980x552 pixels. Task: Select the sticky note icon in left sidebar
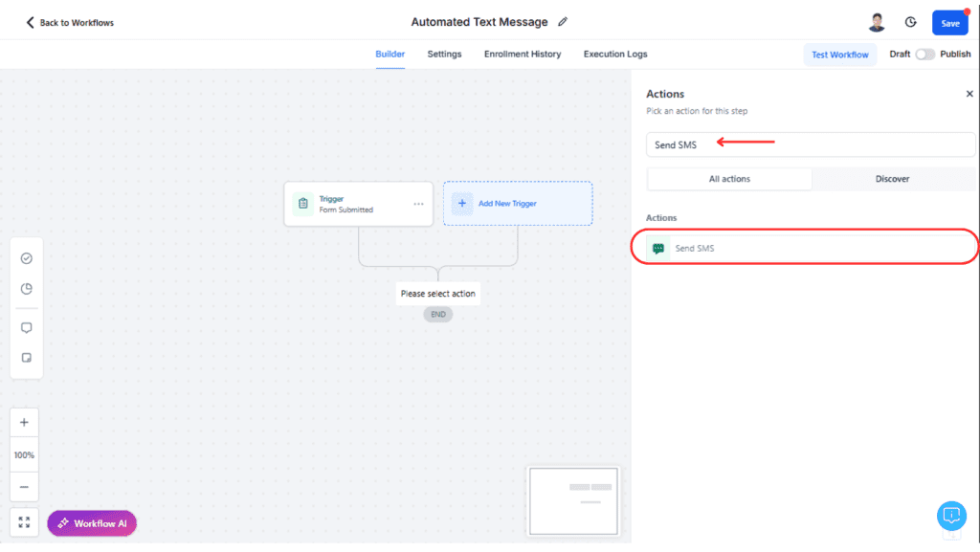(x=26, y=357)
